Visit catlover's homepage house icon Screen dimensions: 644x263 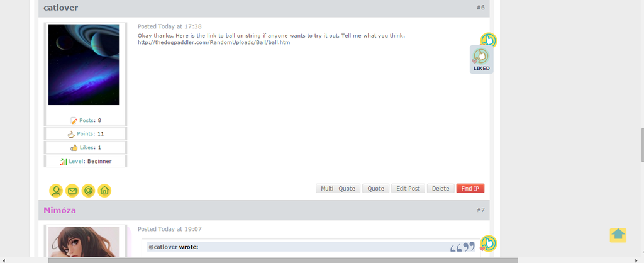point(104,191)
